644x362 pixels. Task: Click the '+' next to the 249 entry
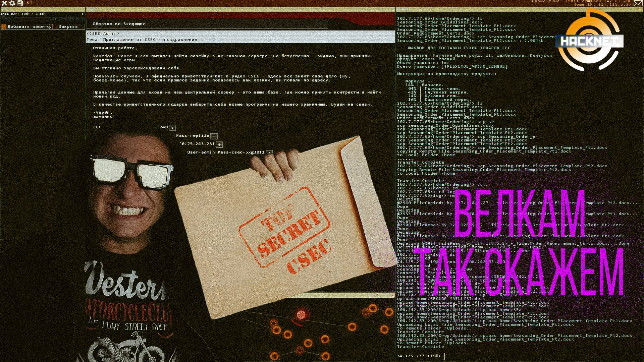pyautogui.click(x=172, y=128)
